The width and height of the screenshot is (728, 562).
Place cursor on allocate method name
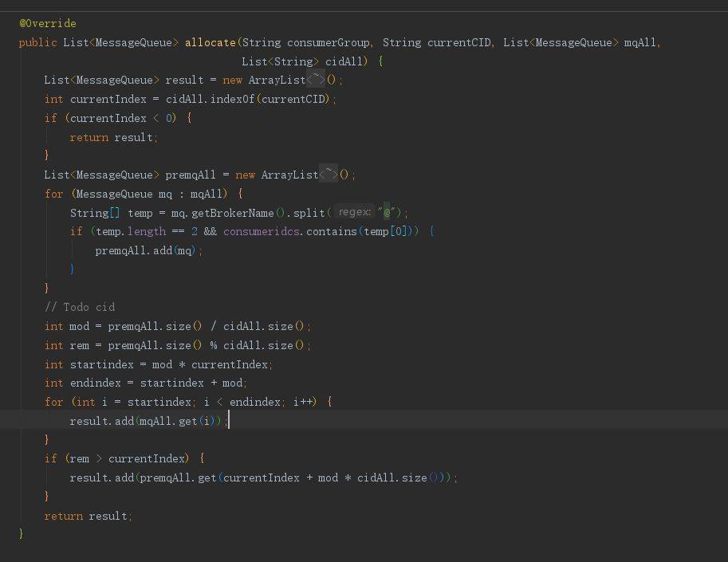point(210,42)
